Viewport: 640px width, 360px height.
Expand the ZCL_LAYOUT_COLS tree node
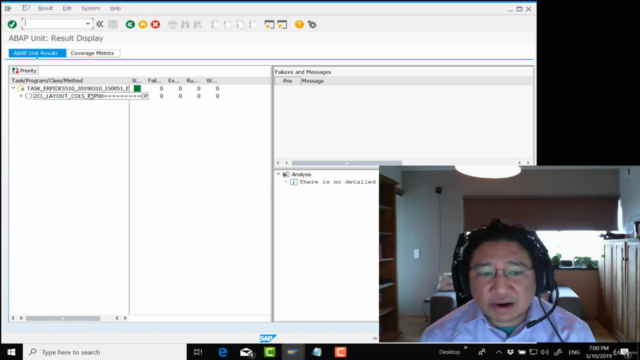[21, 96]
